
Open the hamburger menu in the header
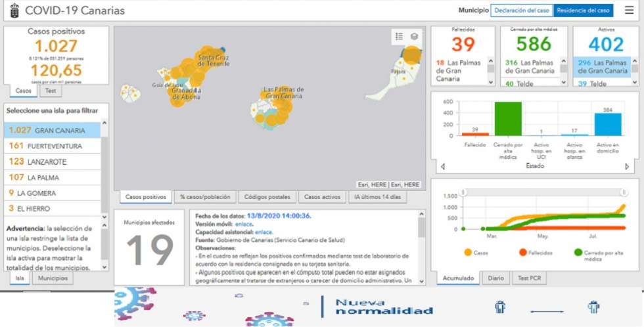point(629,11)
